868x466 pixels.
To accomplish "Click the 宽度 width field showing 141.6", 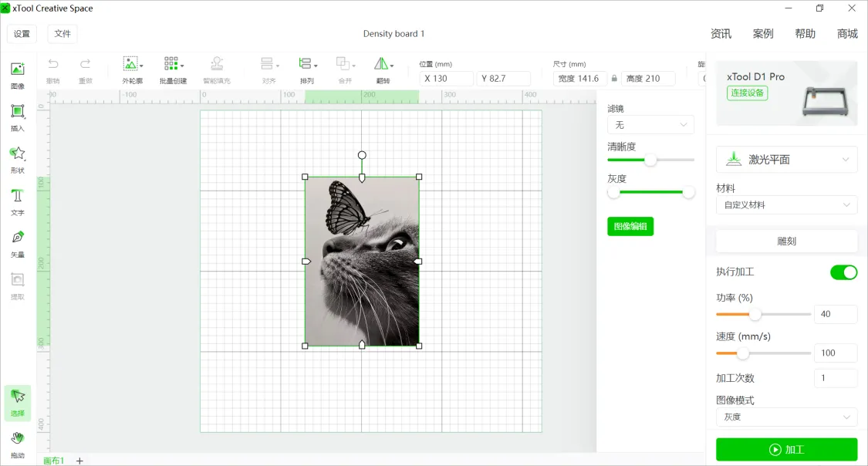I will 579,79.
